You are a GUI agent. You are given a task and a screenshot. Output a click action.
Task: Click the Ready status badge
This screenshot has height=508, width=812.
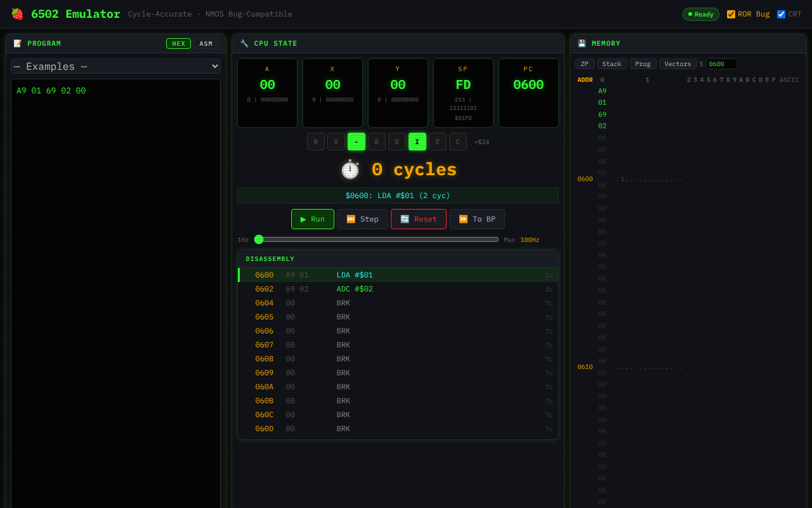(701, 14)
